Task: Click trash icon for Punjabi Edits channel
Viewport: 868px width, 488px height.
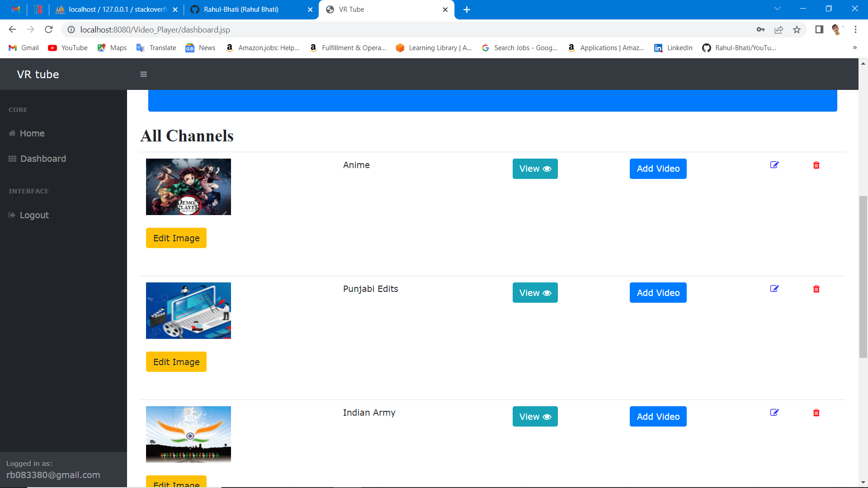Action: [816, 289]
